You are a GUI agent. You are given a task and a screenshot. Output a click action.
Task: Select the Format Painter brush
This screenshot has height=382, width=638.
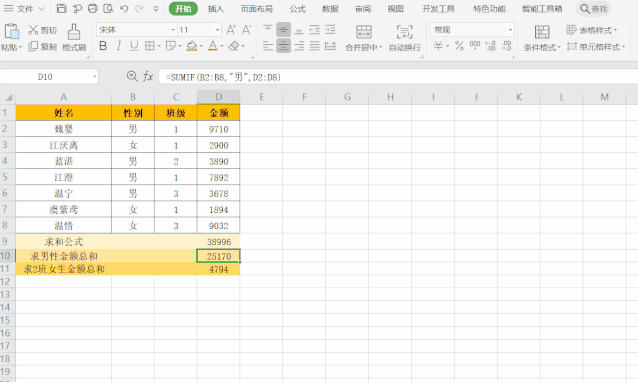(x=74, y=32)
